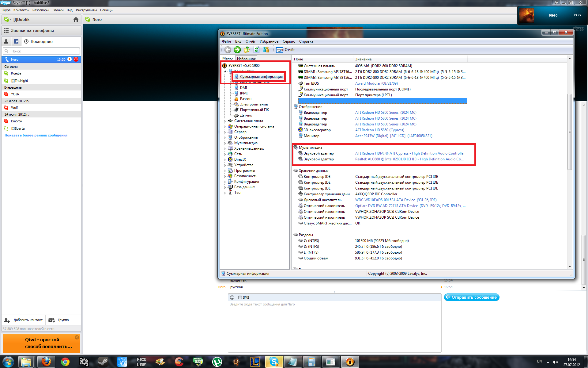Select Конфа conversation in Skype list

[41, 74]
